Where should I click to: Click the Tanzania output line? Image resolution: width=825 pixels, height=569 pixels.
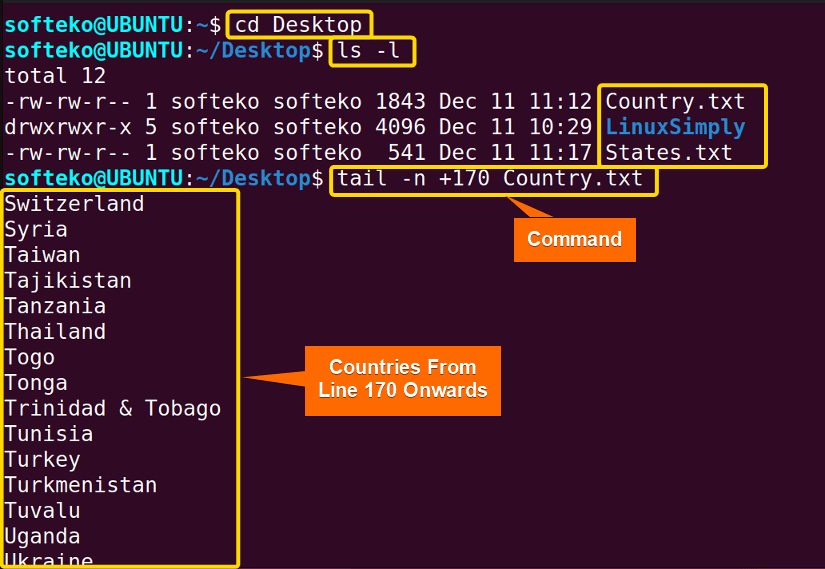(x=55, y=306)
